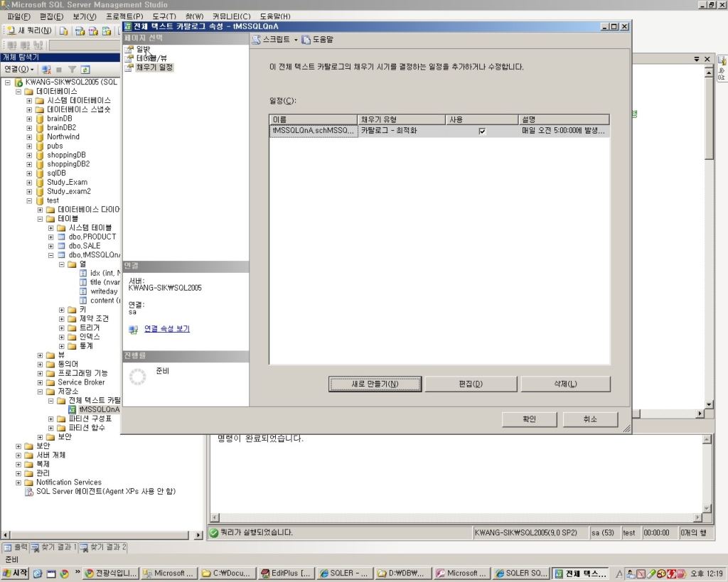Click the Filter funnel icon in Object Explorer
The image size is (728, 582).
(x=72, y=70)
